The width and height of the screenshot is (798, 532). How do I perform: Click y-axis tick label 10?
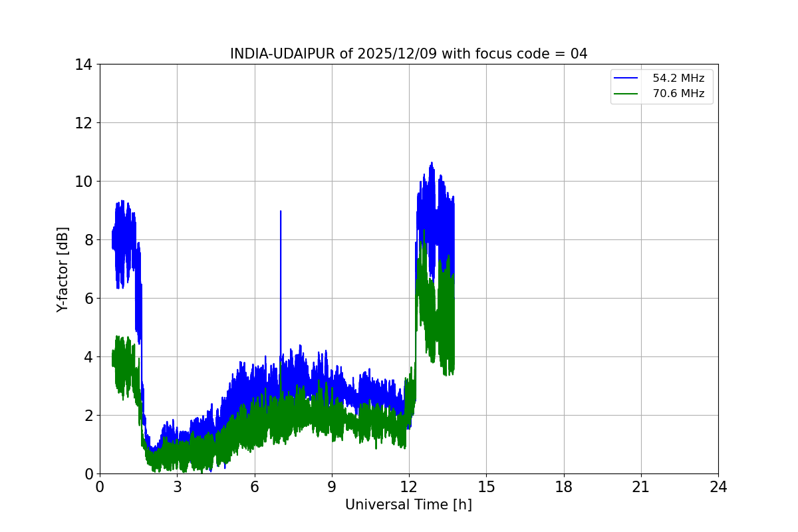point(84,182)
